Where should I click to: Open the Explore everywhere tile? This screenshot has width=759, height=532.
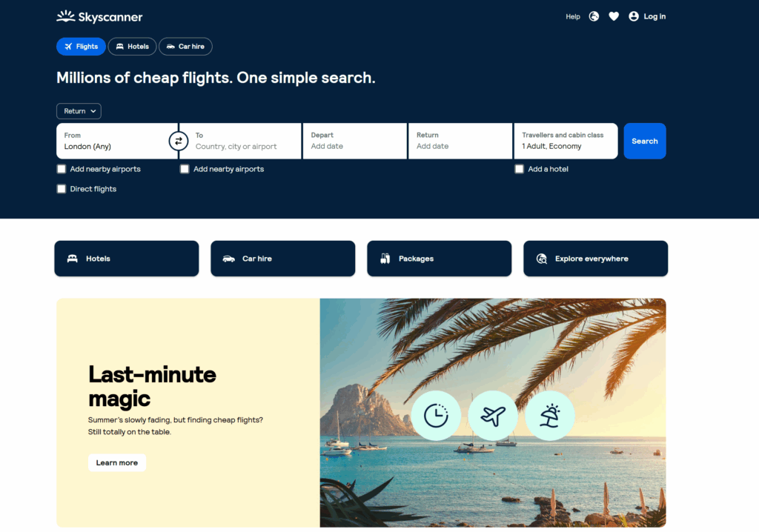tap(595, 259)
